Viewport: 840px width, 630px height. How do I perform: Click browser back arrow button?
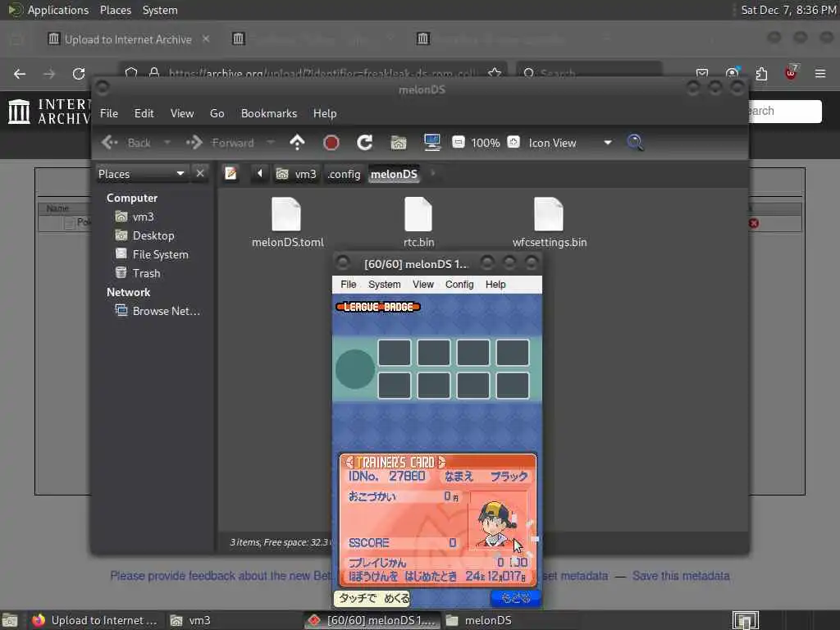tap(20, 73)
